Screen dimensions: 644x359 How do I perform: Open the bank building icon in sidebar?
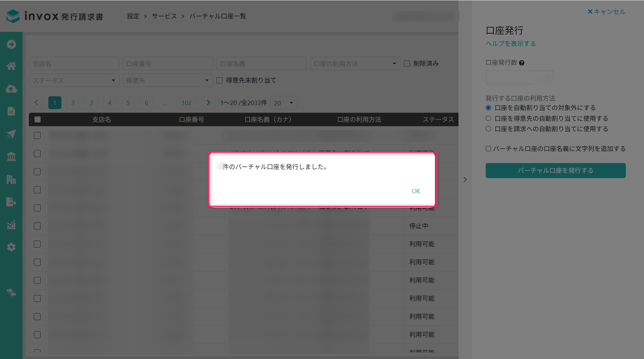pyautogui.click(x=11, y=157)
